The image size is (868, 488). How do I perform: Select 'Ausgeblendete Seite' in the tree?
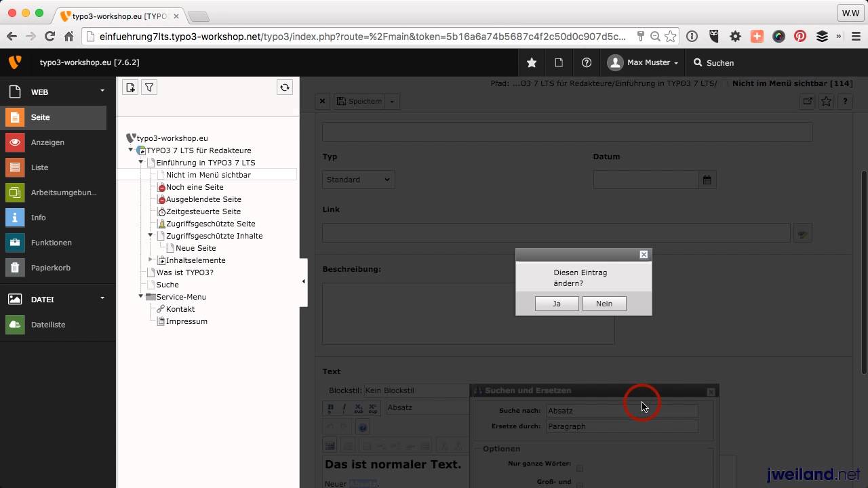(x=203, y=199)
